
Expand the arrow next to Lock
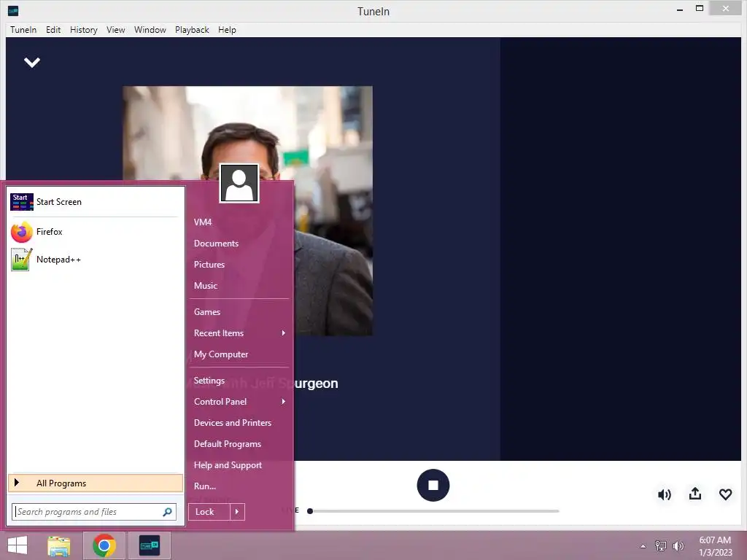pyautogui.click(x=237, y=512)
